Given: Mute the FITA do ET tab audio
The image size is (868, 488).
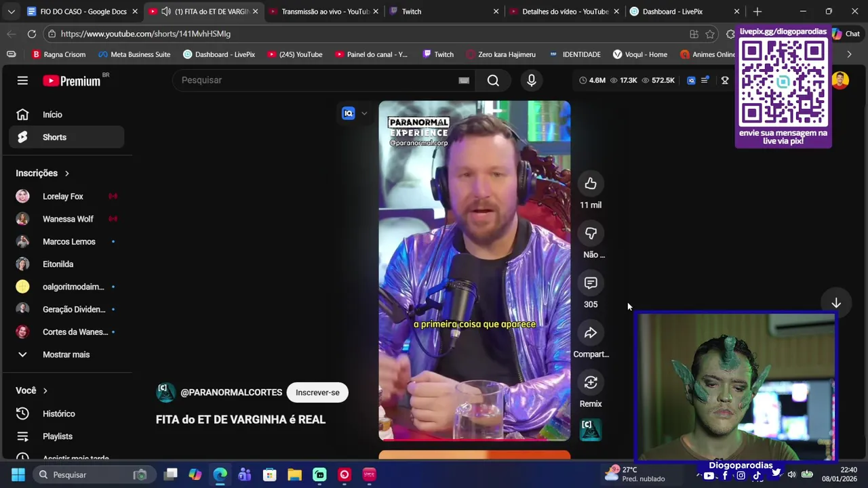Looking at the screenshot, I should [x=165, y=12].
